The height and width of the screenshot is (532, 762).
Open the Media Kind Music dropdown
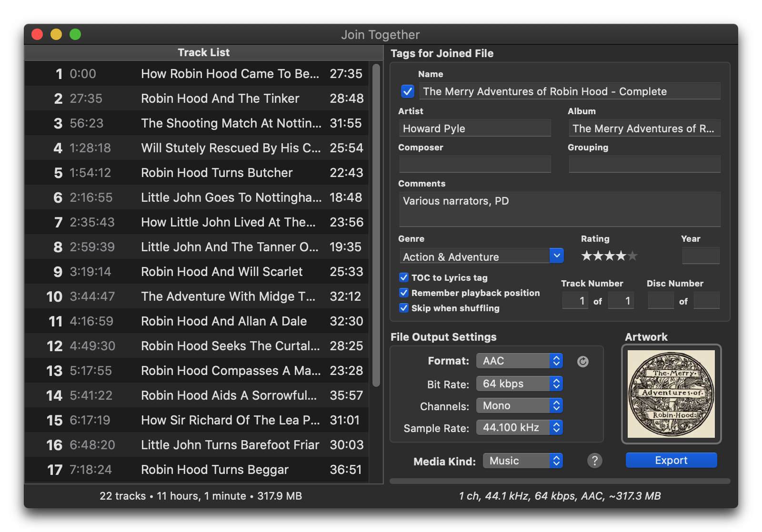pyautogui.click(x=523, y=461)
